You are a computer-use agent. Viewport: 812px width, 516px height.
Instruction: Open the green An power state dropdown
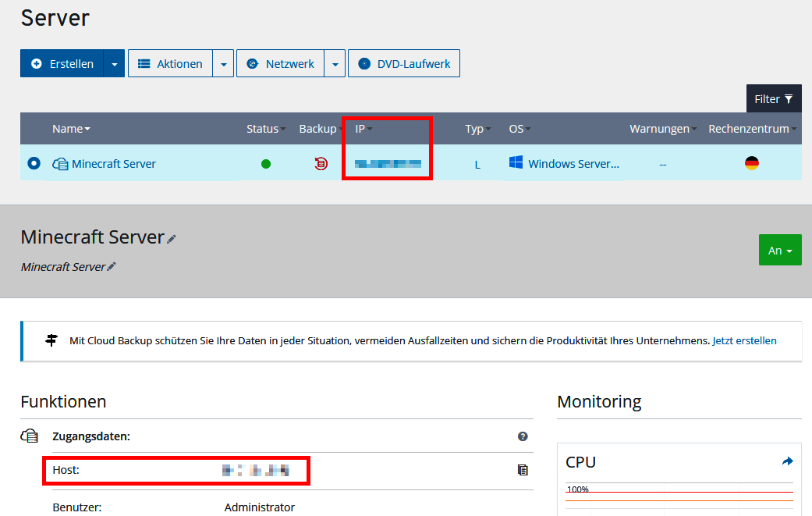point(779,251)
